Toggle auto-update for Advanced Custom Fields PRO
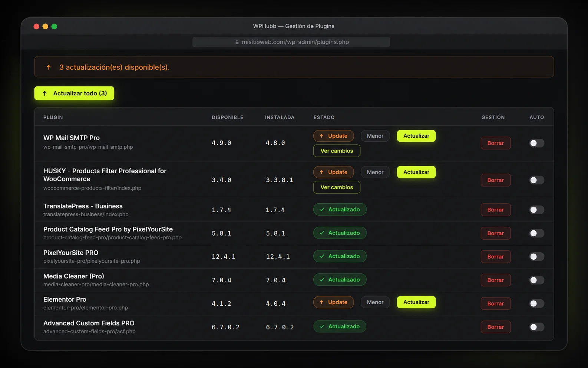Image resolution: width=588 pixels, height=368 pixels. 536,327
